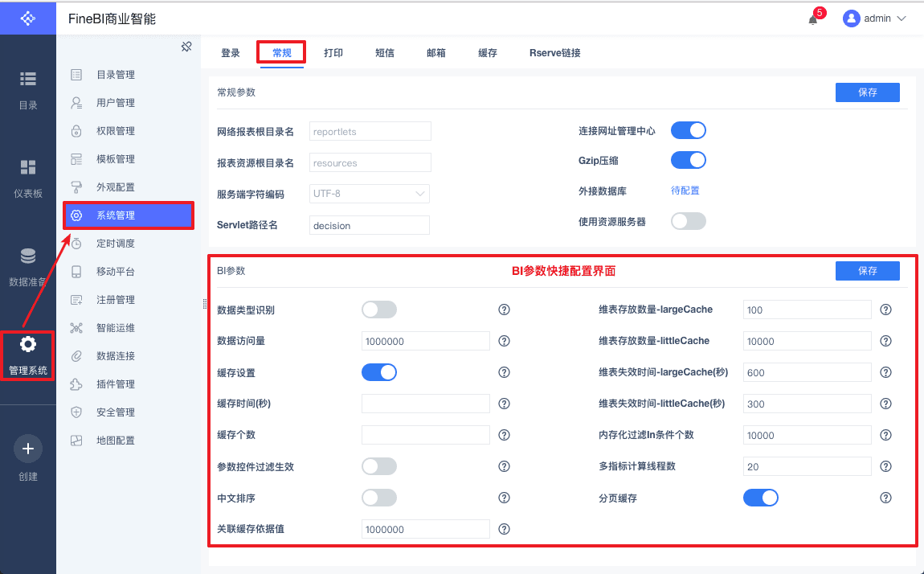Click the 多指标计算线程数 field
This screenshot has height=574, width=924.
point(807,466)
